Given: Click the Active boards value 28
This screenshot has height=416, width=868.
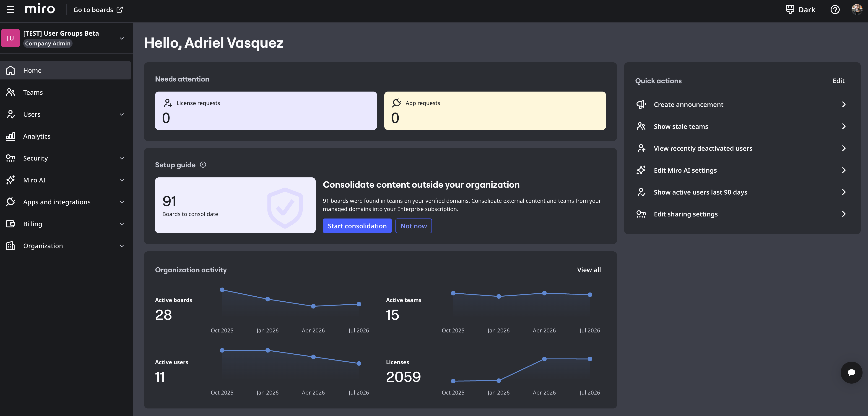Looking at the screenshot, I should click(x=164, y=315).
